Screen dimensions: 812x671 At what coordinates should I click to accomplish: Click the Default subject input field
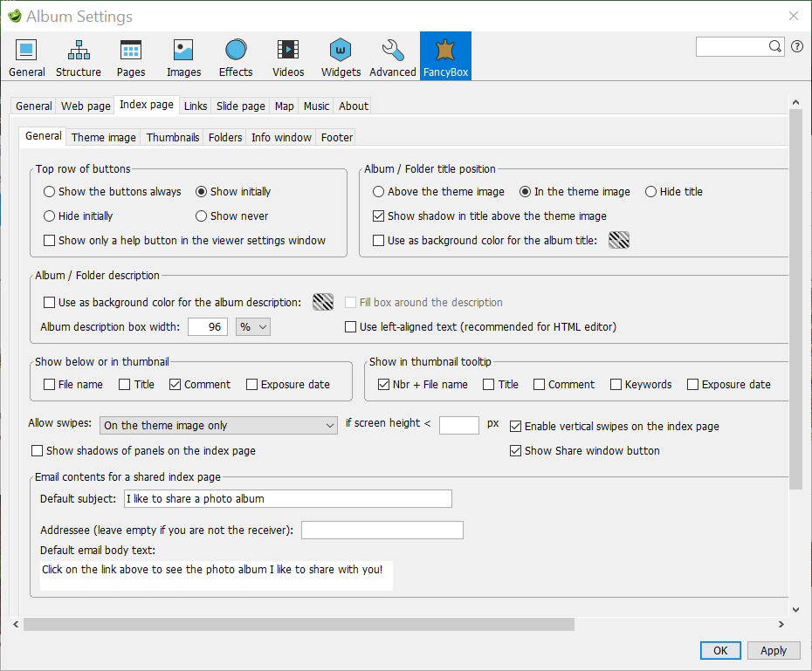(x=288, y=498)
